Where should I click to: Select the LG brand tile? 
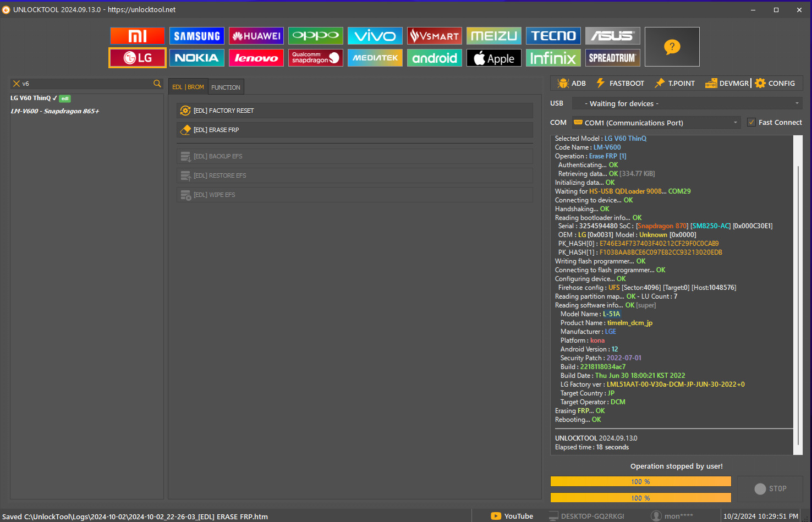138,58
